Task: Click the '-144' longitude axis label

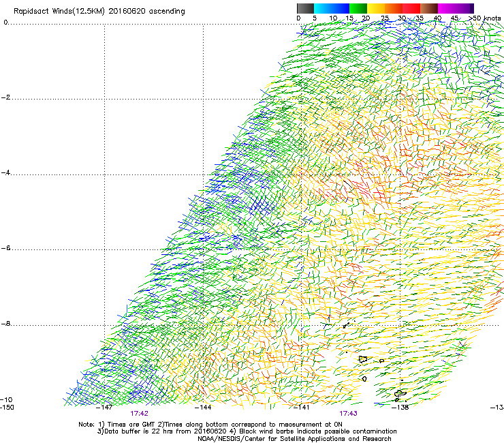Action: [203, 408]
